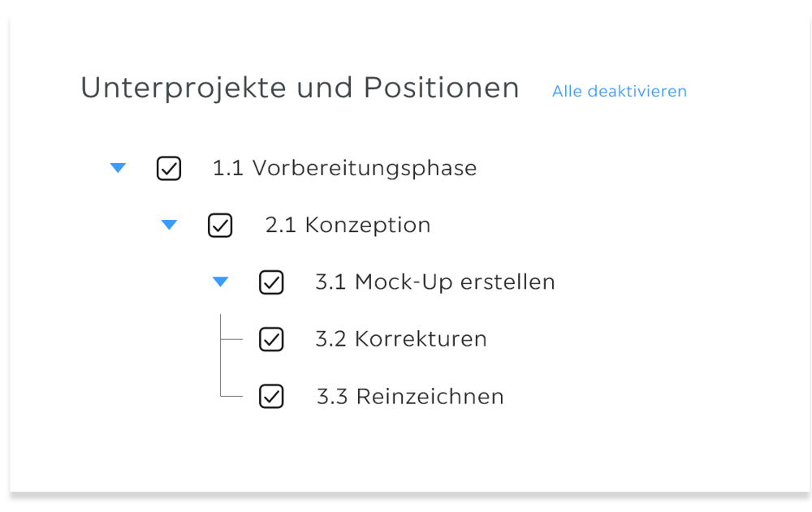Re-enable the 2.1 Konzeption checkbox
The image size is (812, 512).
click(x=220, y=225)
